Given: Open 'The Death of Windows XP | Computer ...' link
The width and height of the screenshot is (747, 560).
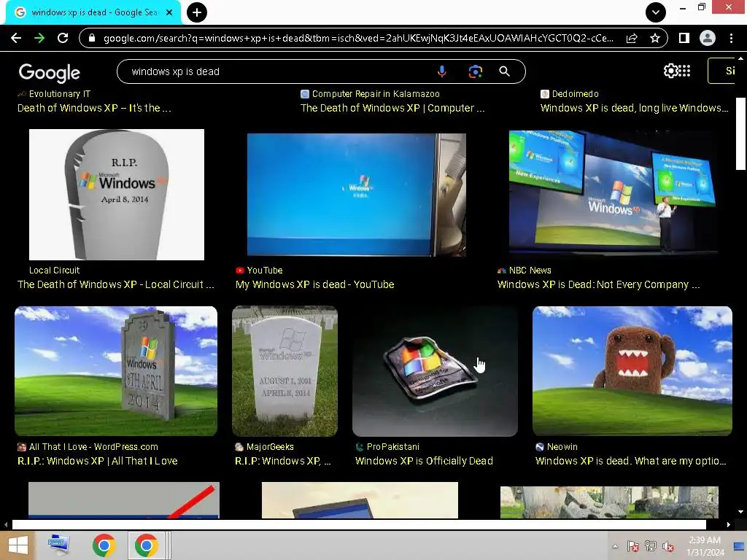Looking at the screenshot, I should point(392,108).
